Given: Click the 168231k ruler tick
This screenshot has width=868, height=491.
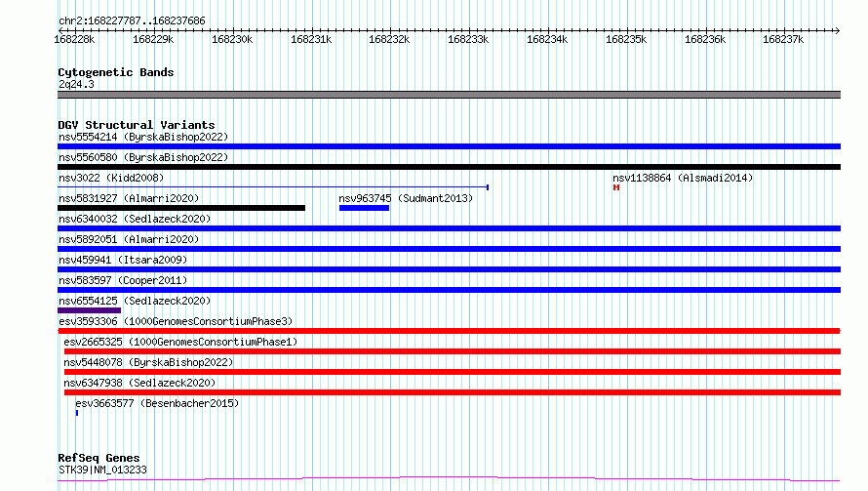Looking at the screenshot, I should [x=311, y=39].
